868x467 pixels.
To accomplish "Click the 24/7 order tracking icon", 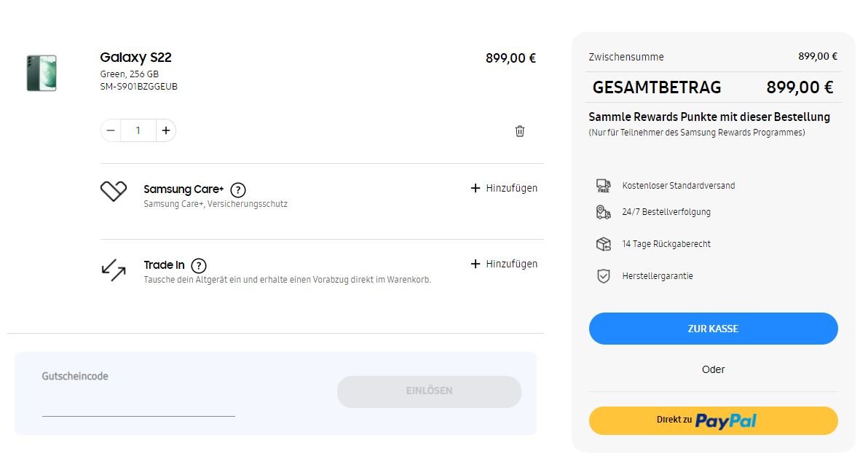I will 603,212.
